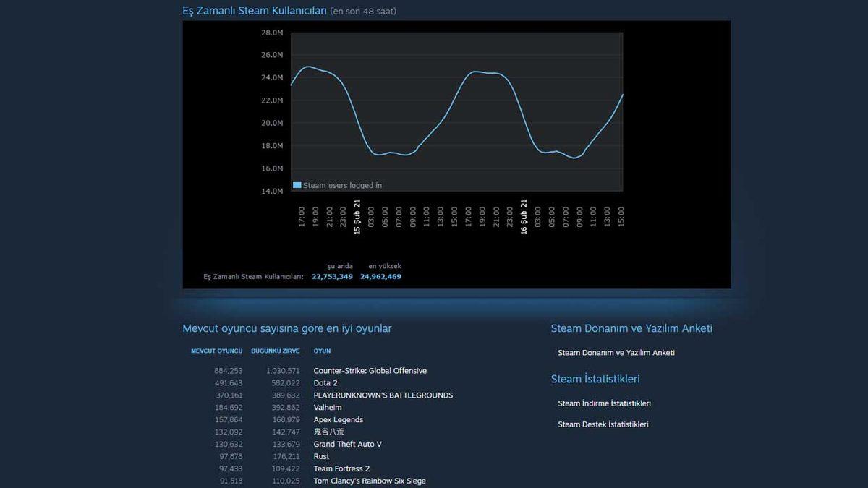The image size is (868, 488).
Task: Sort by the BUGÜNKÜ ZİRVE column
Action: pos(276,351)
